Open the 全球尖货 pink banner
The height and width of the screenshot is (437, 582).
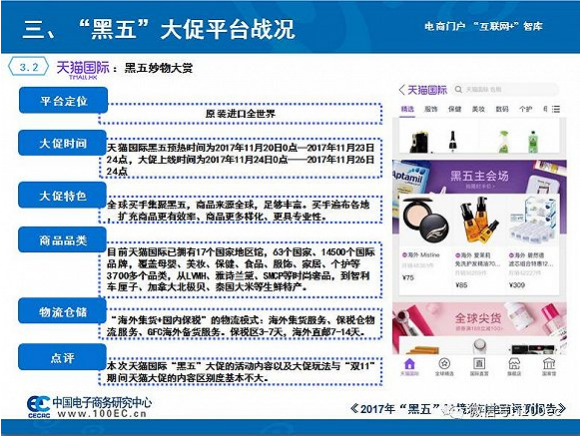pyautogui.click(x=479, y=319)
